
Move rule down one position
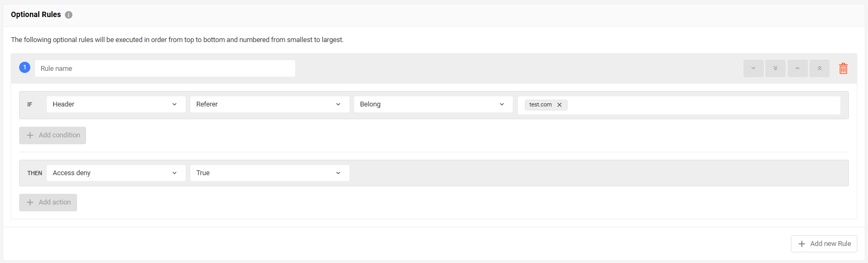click(x=753, y=68)
